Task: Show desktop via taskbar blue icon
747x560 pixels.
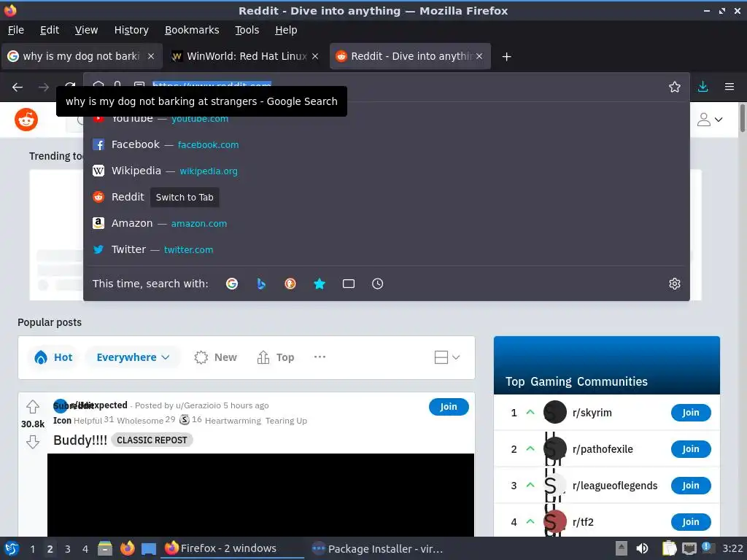Action: click(149, 549)
